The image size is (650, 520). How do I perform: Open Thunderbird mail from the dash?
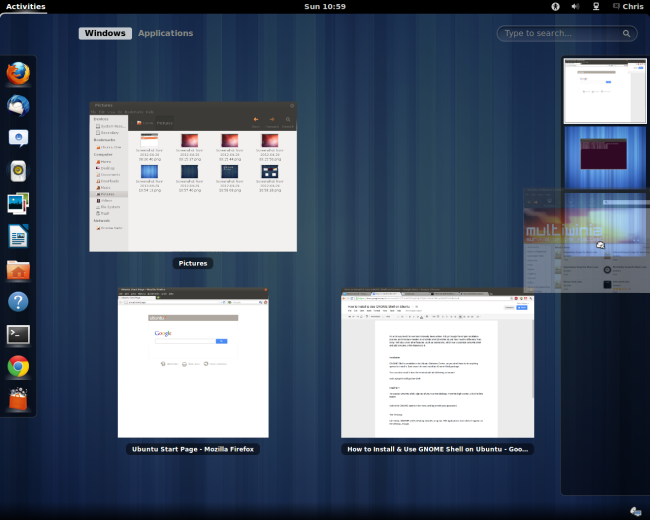click(x=18, y=105)
